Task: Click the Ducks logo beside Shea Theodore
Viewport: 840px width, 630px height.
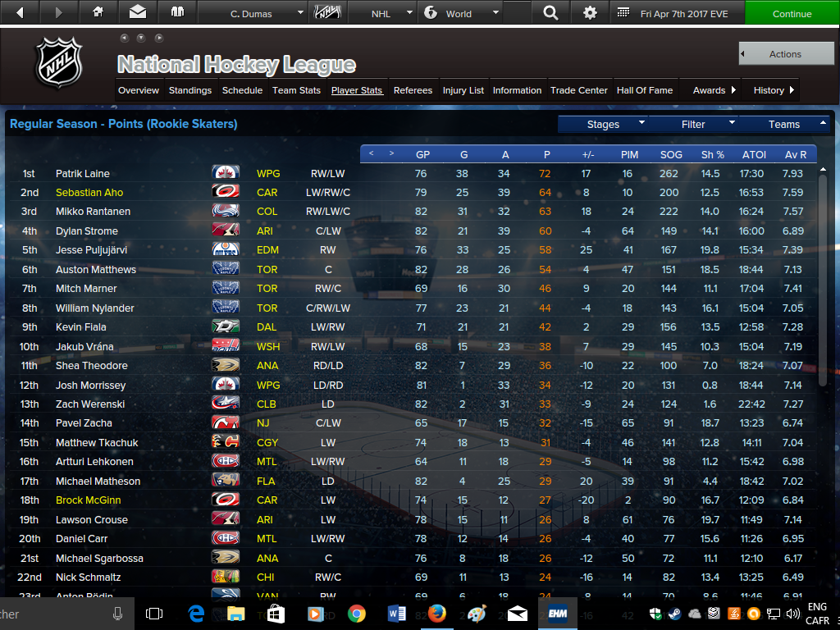Action: (x=226, y=365)
